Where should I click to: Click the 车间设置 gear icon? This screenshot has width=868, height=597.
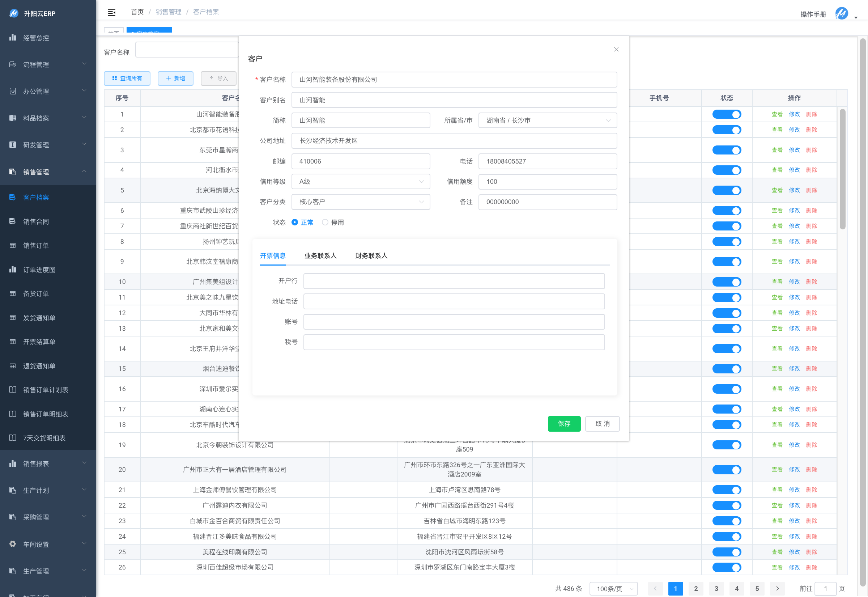pyautogui.click(x=13, y=544)
